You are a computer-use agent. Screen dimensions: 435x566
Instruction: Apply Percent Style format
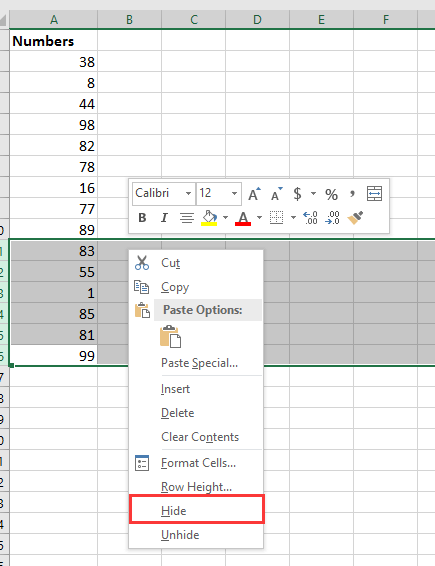[x=331, y=194]
